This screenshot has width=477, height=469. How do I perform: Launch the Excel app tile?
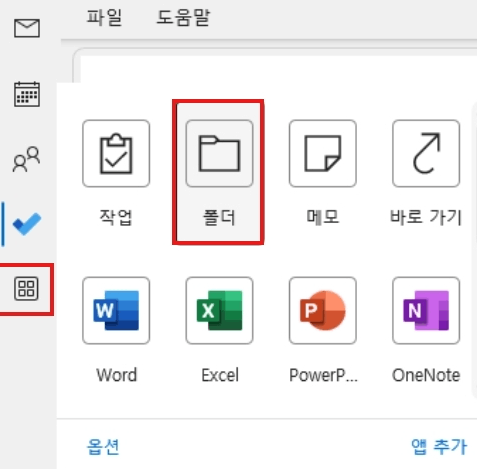coord(219,310)
